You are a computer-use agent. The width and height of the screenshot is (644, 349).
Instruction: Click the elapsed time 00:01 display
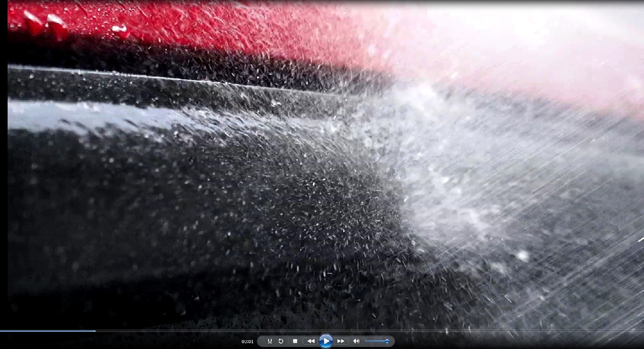247,342
